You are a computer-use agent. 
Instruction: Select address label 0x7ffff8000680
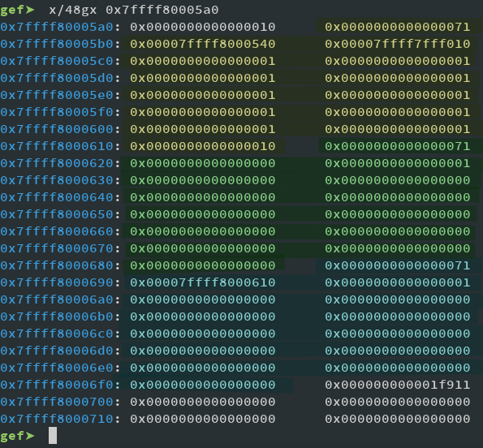coord(57,265)
